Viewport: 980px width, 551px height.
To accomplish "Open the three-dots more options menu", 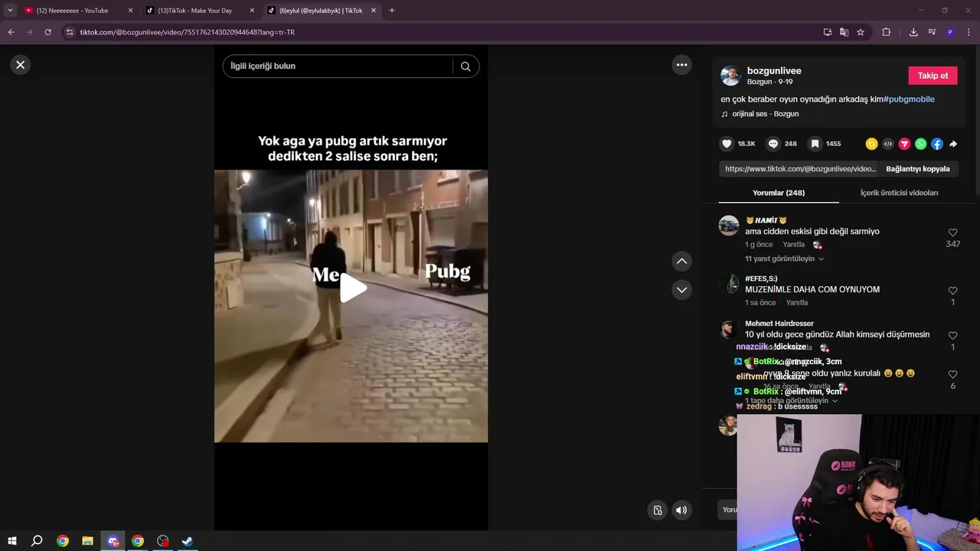I will 681,65.
